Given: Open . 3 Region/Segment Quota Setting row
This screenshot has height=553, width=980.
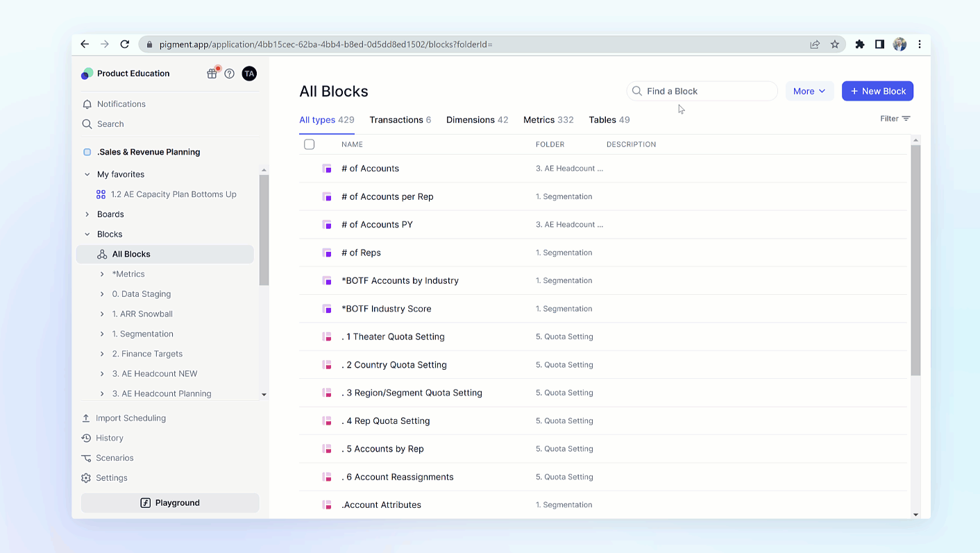Looking at the screenshot, I should coord(603,393).
